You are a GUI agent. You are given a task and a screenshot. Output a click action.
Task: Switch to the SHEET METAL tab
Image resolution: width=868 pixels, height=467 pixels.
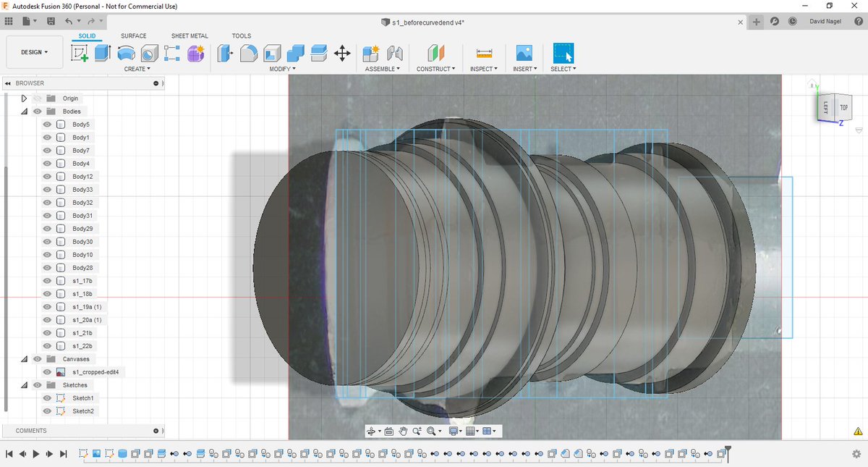coord(189,35)
